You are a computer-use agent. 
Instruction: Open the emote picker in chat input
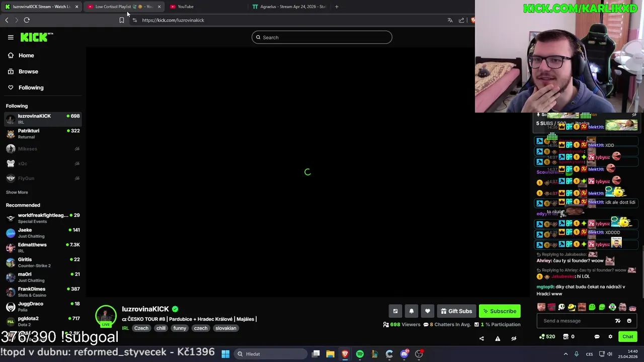629,321
